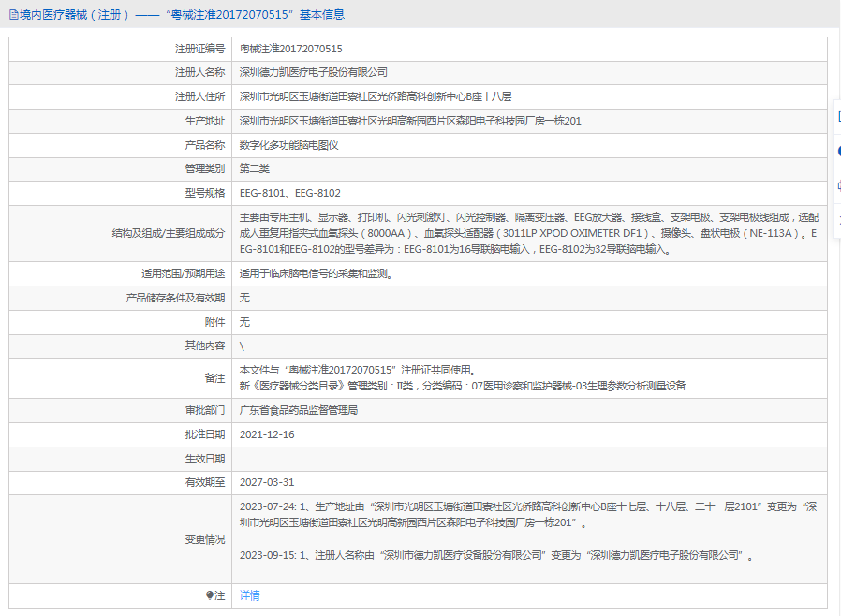
Task: Click the remark line about 医疗器械分类目录 classification
Action: [463, 386]
